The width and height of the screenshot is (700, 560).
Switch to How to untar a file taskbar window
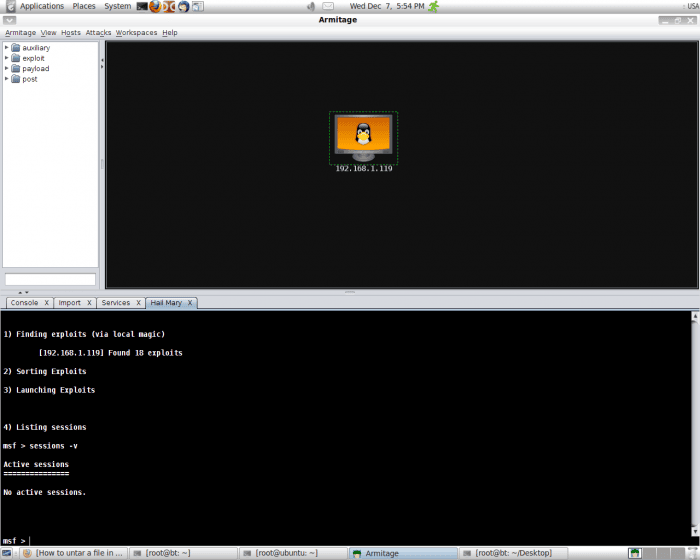click(74, 553)
